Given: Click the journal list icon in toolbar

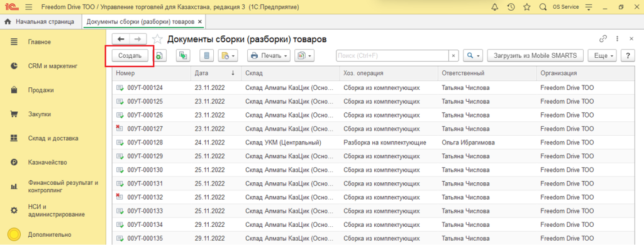Looking at the screenshot, I should tap(206, 55).
